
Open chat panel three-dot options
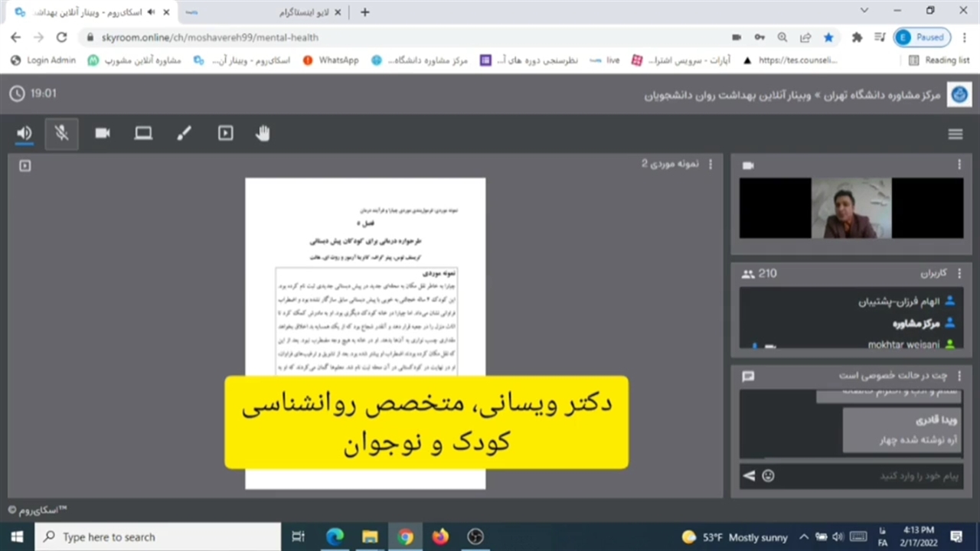point(959,376)
